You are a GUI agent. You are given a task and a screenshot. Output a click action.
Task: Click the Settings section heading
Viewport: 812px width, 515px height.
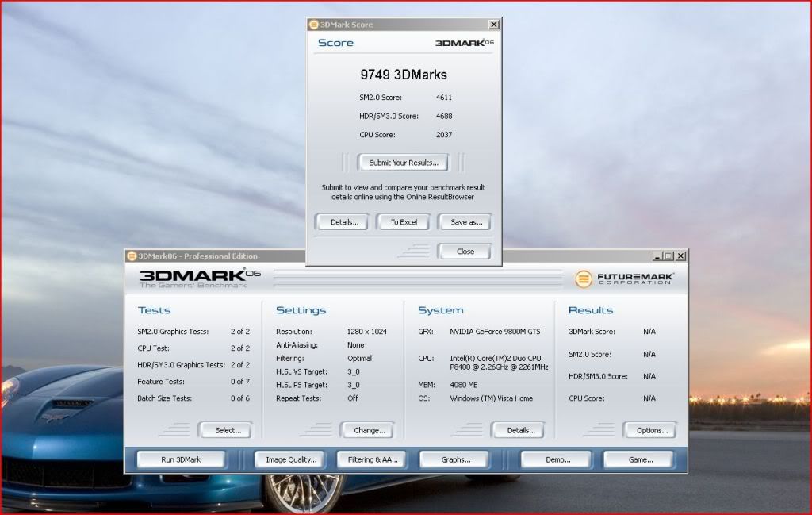(x=301, y=310)
